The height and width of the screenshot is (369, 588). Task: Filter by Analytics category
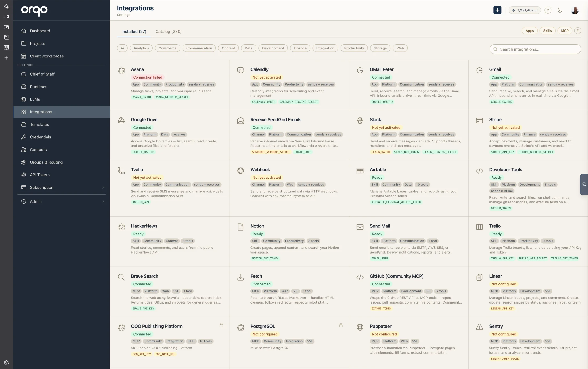(141, 48)
